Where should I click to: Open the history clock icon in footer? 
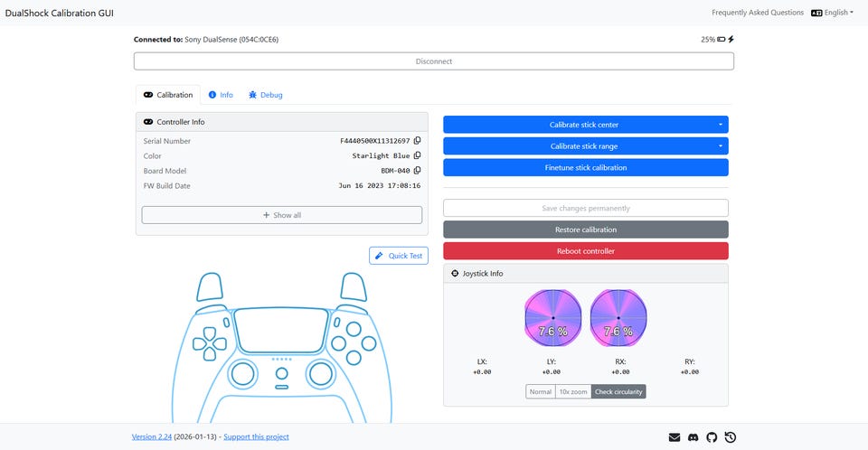pyautogui.click(x=731, y=437)
